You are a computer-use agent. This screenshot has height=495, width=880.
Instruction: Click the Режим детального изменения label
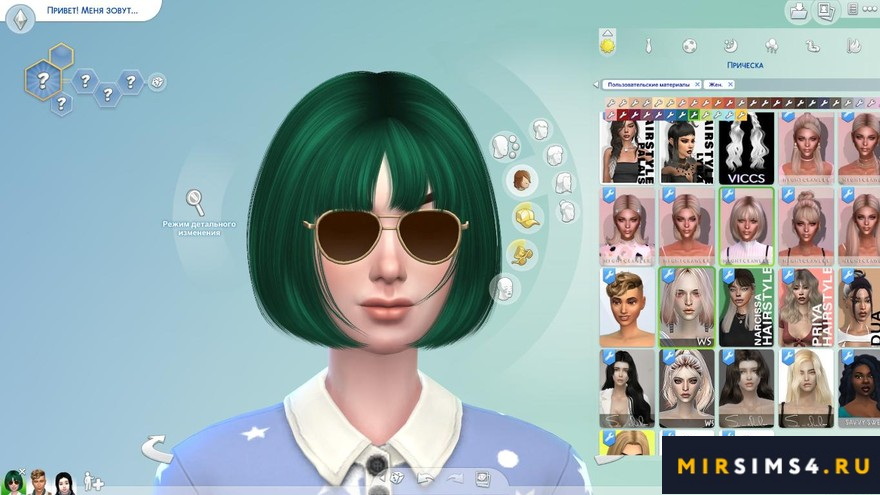pyautogui.click(x=199, y=228)
